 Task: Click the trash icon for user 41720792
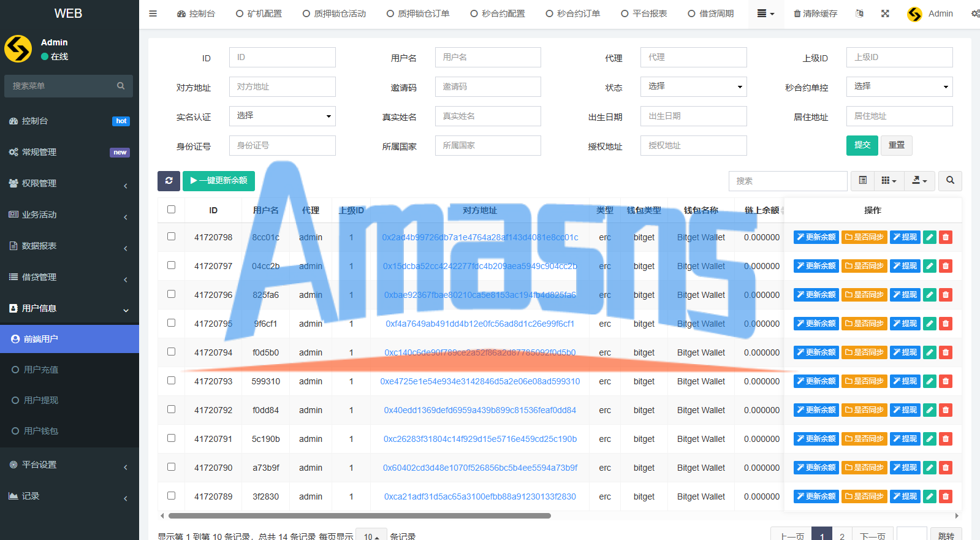pos(946,410)
